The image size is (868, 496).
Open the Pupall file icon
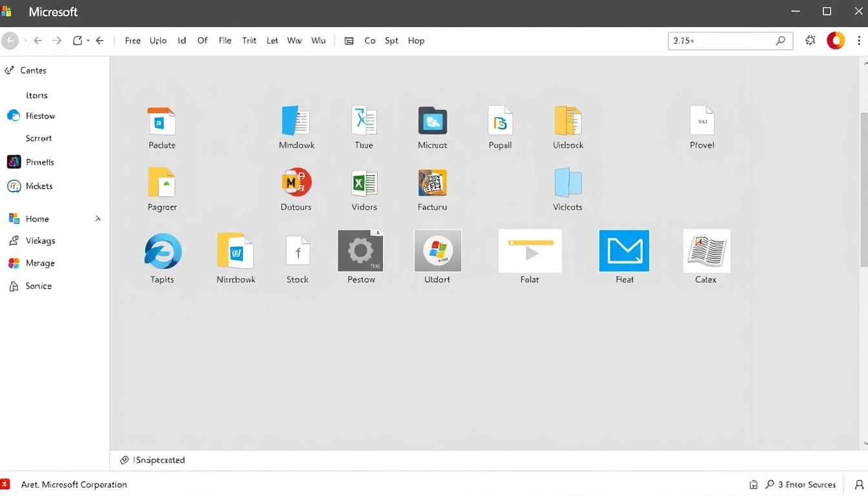tap(501, 121)
